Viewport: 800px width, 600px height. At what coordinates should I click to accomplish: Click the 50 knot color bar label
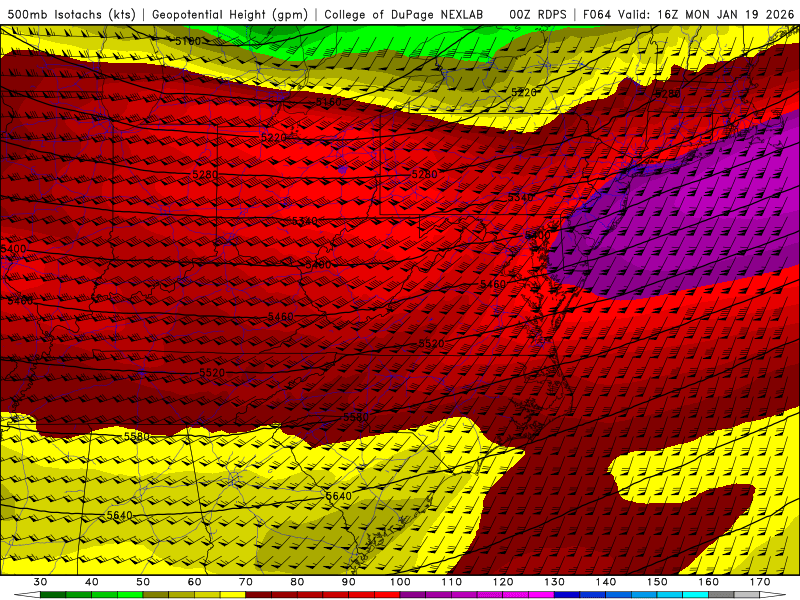(x=143, y=582)
